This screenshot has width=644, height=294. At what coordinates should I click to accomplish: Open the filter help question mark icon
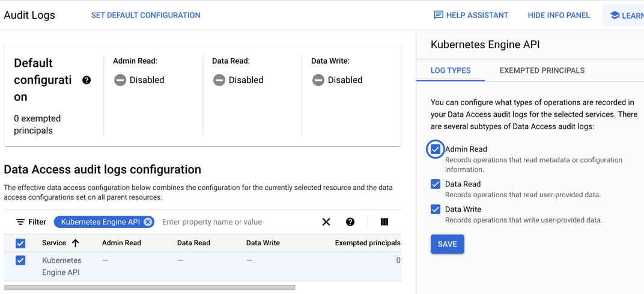point(350,222)
